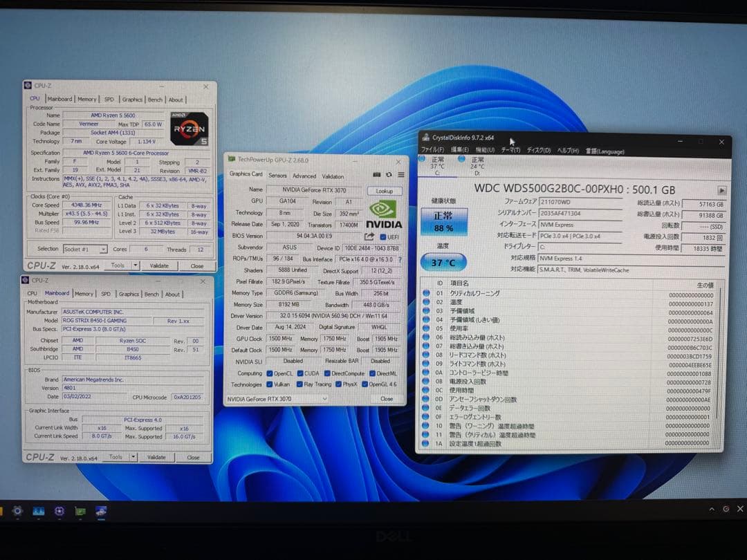Expand the arrow beside the WDC drive name

pos(722,189)
